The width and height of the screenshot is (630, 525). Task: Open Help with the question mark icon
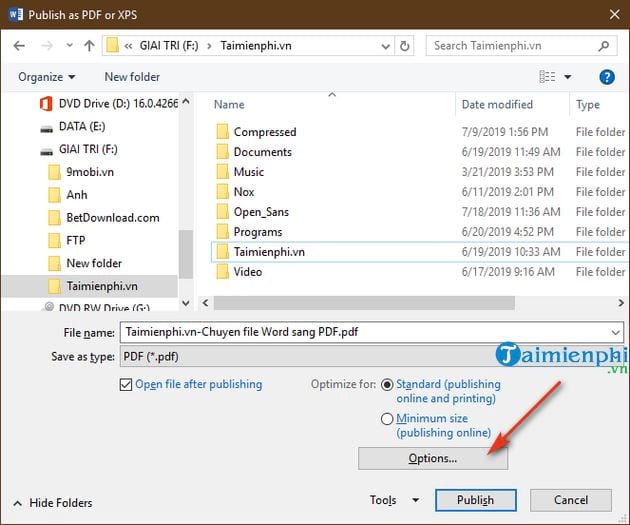tap(607, 77)
